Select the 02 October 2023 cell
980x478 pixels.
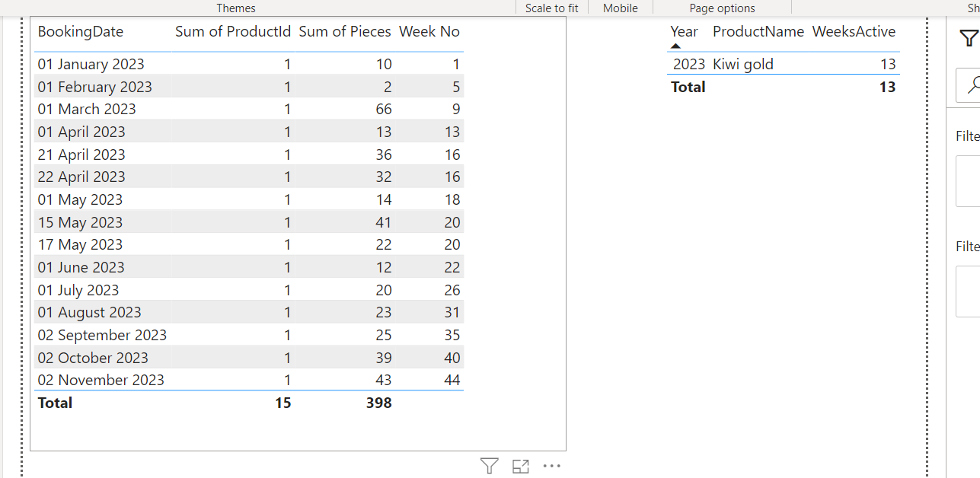[93, 358]
